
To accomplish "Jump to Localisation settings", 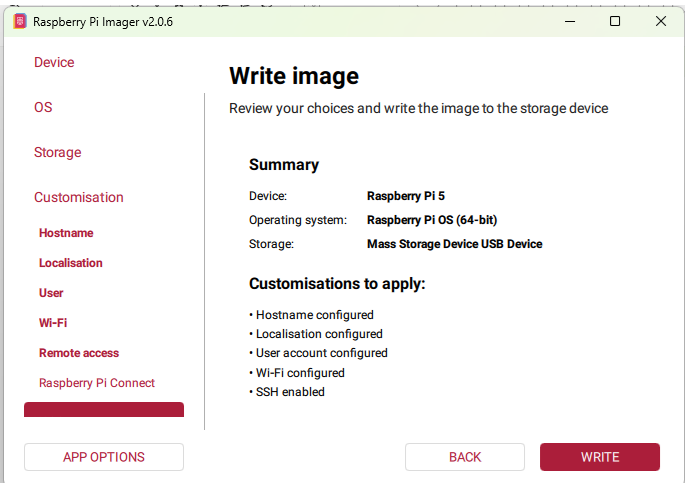I will [x=71, y=263].
